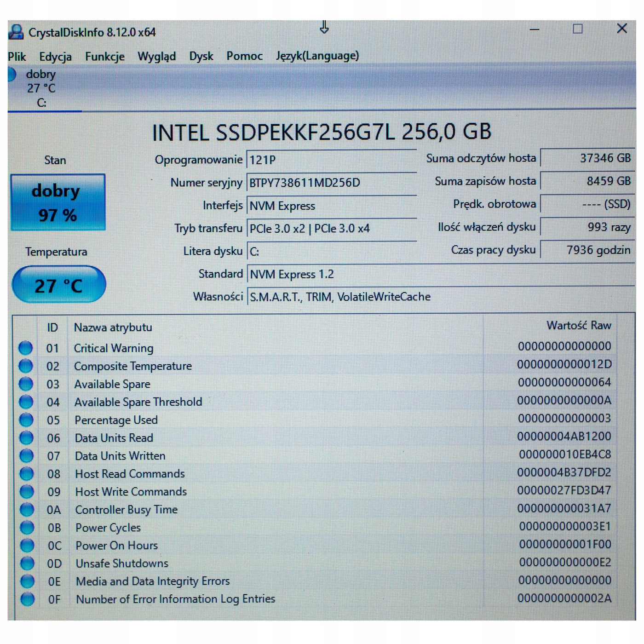Open the Plik menu
Viewport: 644px width, 644px height.
pyautogui.click(x=17, y=56)
